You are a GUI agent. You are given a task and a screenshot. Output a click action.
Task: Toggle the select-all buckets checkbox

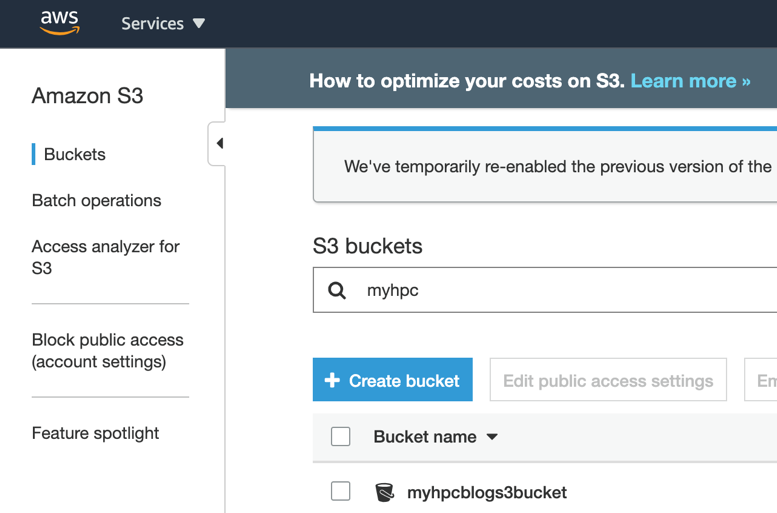(x=341, y=437)
